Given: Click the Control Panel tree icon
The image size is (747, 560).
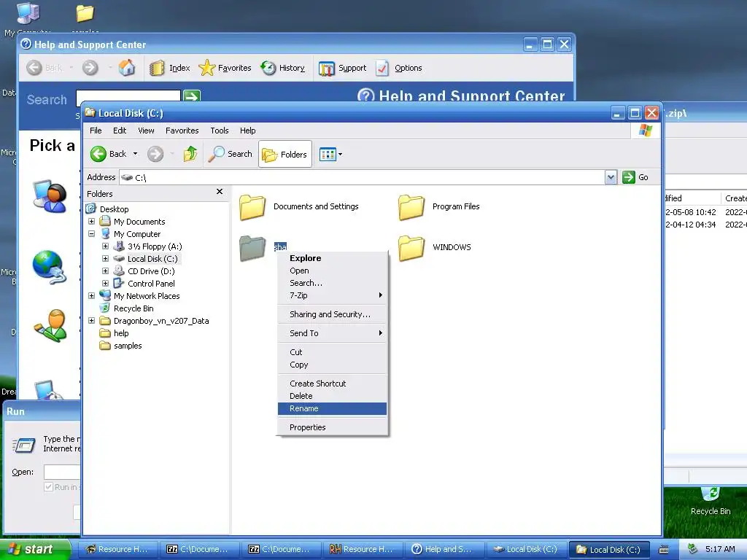Looking at the screenshot, I should click(119, 283).
